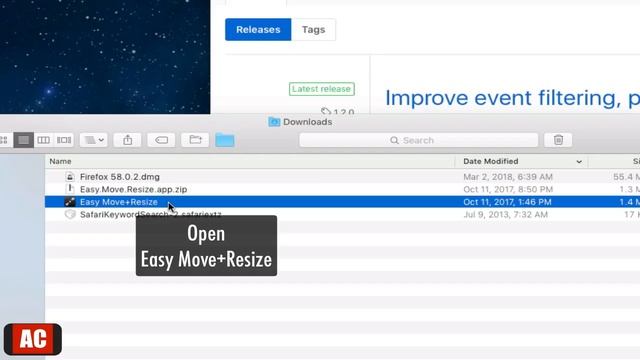Click date Oct 11, 2017, 8:50 PM

(508, 189)
